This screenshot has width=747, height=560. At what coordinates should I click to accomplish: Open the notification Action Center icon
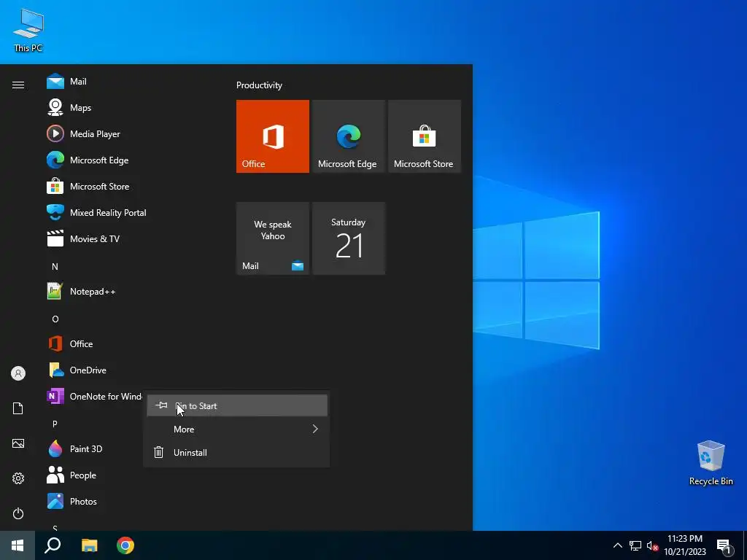pos(724,547)
